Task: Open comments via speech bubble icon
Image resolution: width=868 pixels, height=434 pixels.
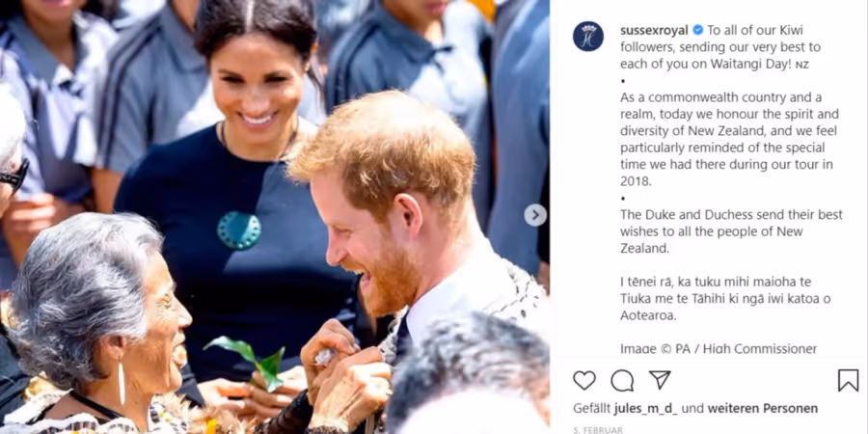Action: (622, 380)
